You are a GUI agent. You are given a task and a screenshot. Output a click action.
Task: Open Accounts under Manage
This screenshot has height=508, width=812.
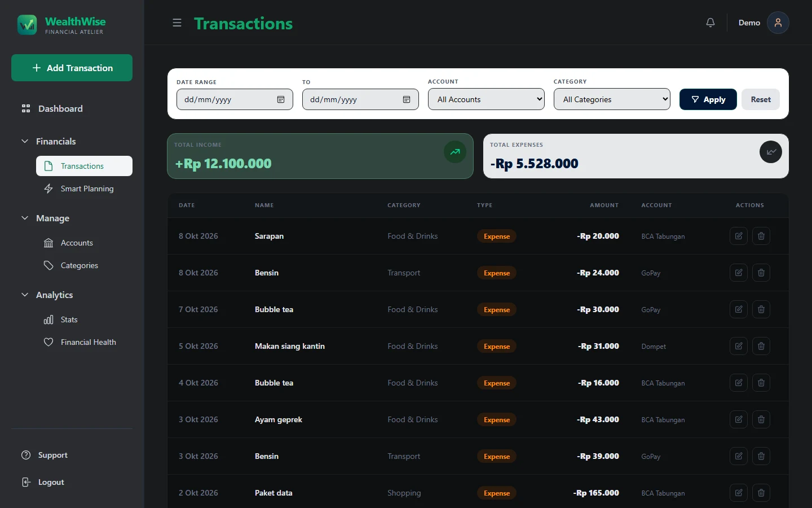(x=84, y=243)
